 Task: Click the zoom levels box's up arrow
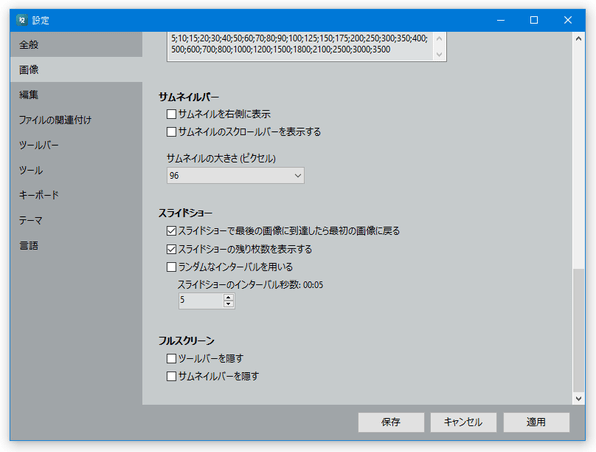439,38
